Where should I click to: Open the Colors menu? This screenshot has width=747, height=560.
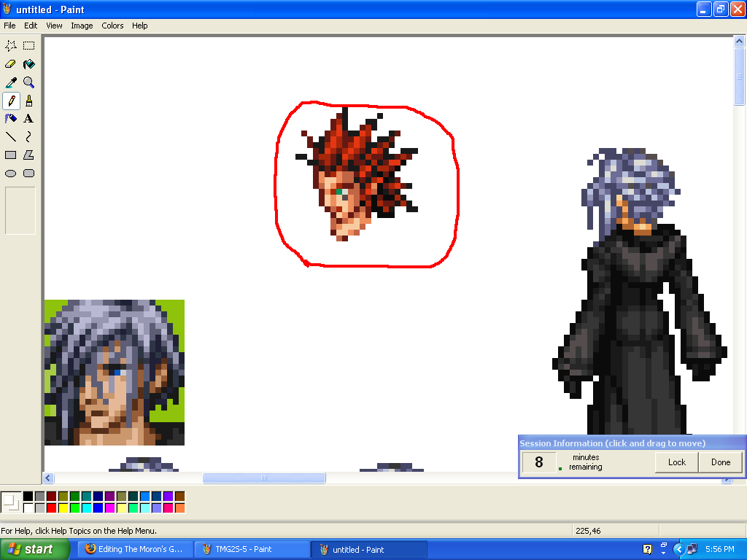coord(112,26)
